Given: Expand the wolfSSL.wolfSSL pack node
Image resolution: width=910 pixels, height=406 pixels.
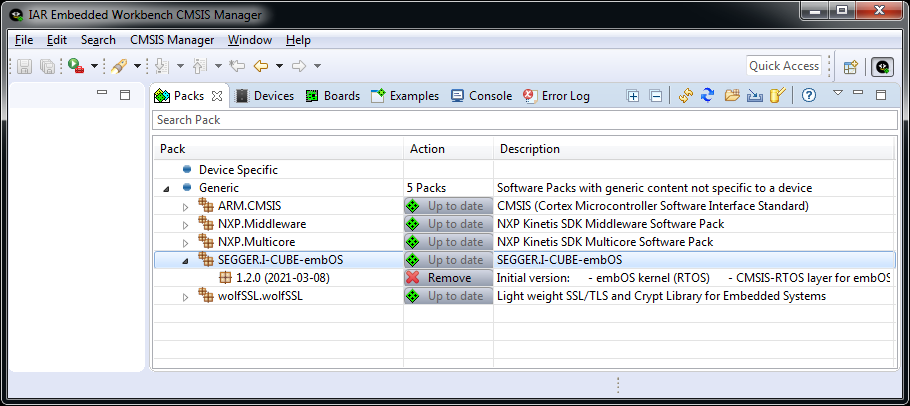Looking at the screenshot, I should coord(185,297).
